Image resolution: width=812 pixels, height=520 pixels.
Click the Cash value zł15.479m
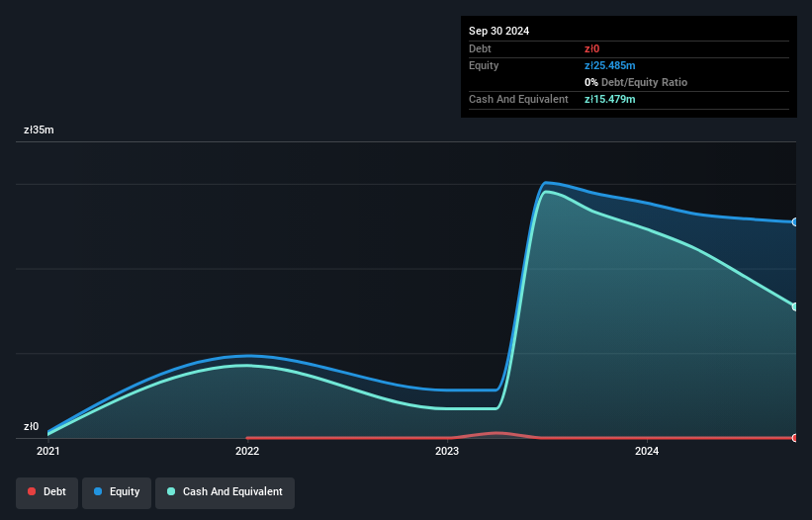coord(609,99)
